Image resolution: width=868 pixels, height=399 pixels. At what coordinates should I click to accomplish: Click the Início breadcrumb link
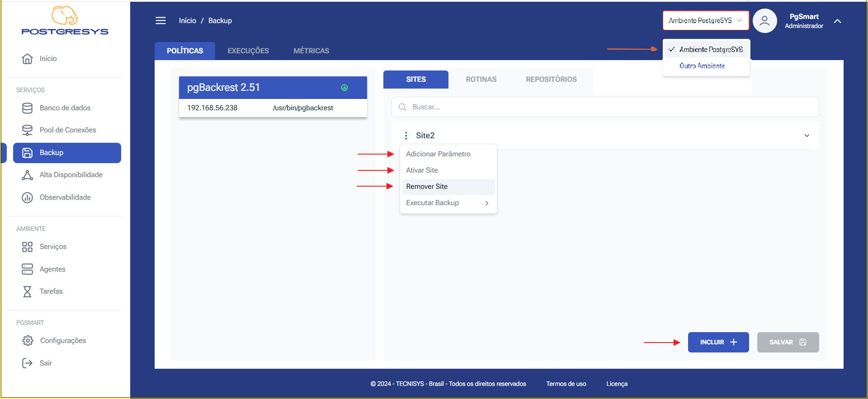click(188, 21)
